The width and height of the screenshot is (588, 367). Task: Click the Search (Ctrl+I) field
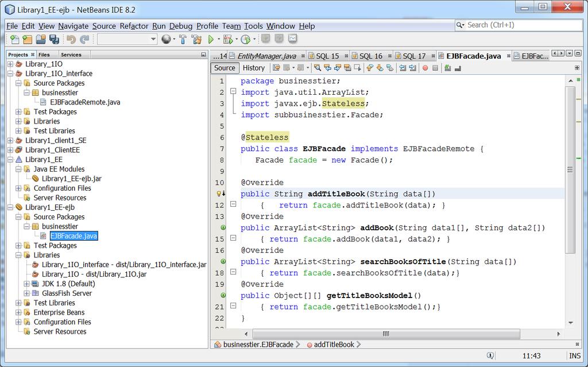click(x=519, y=25)
